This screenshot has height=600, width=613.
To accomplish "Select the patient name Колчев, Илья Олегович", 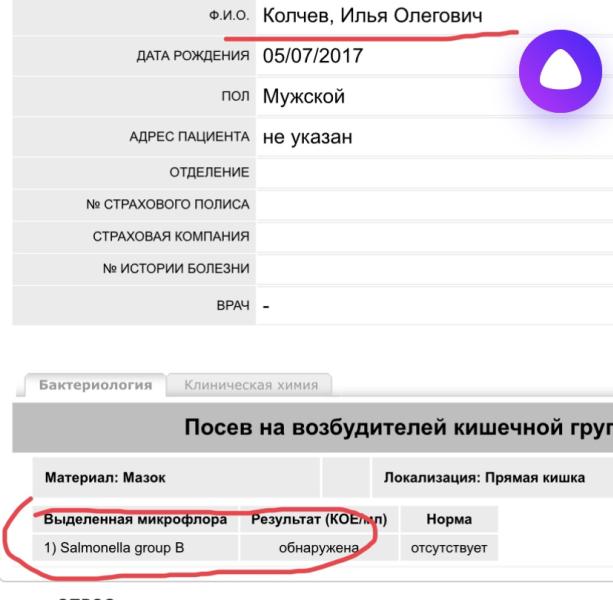I will pos(372,16).
